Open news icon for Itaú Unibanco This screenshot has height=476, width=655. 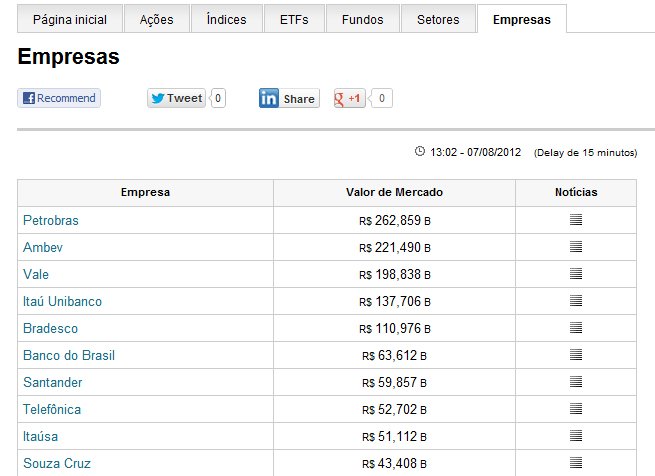[576, 300]
